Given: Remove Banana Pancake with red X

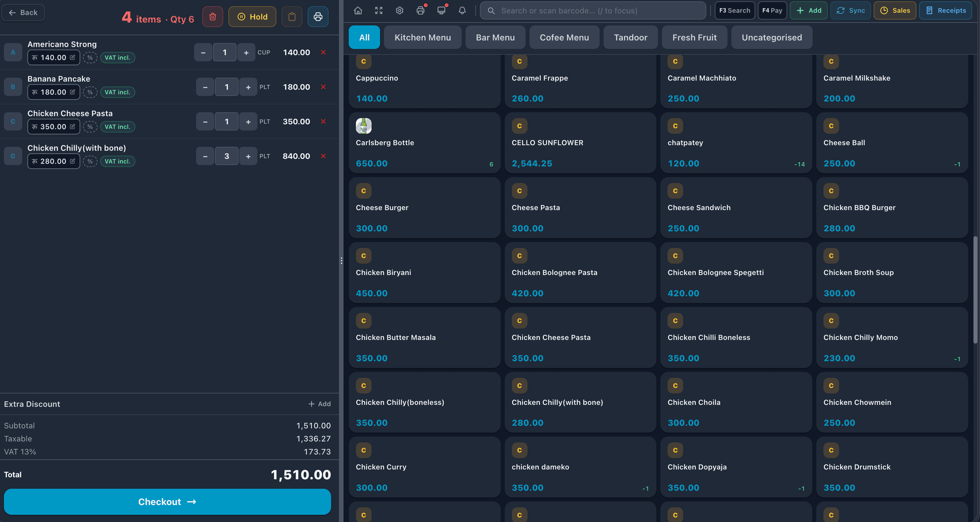Looking at the screenshot, I should (323, 87).
